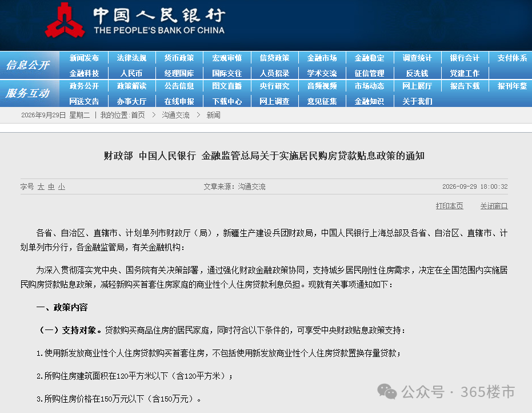Click the article title about 购房贷款贴息政策

coord(265,156)
